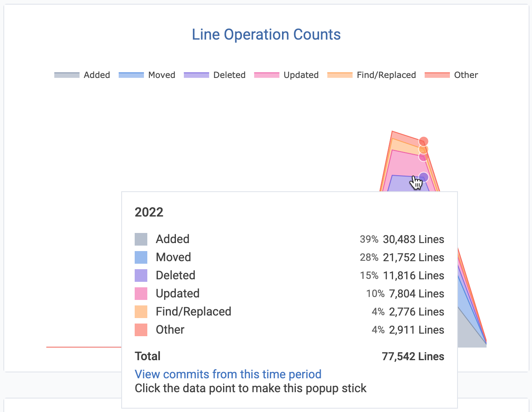Click the purple Deleted data point marker
Viewport: 532px width, 412px height.
424,177
